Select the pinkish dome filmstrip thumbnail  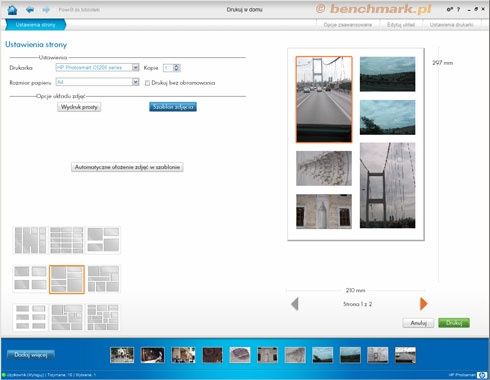coord(240,355)
